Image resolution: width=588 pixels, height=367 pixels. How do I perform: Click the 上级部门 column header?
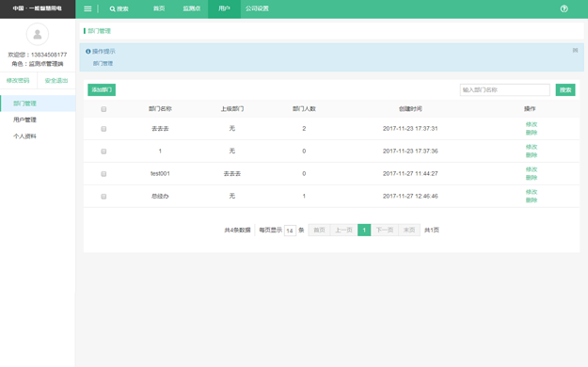click(232, 109)
